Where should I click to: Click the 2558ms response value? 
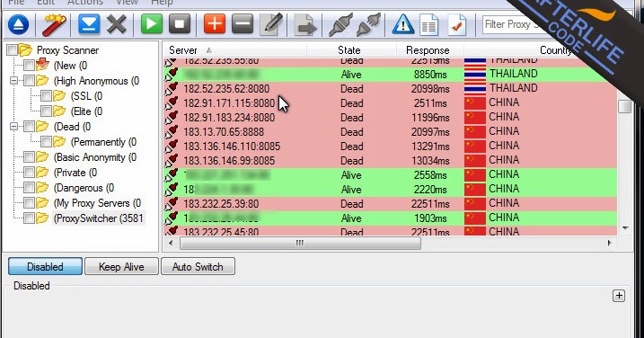430,175
